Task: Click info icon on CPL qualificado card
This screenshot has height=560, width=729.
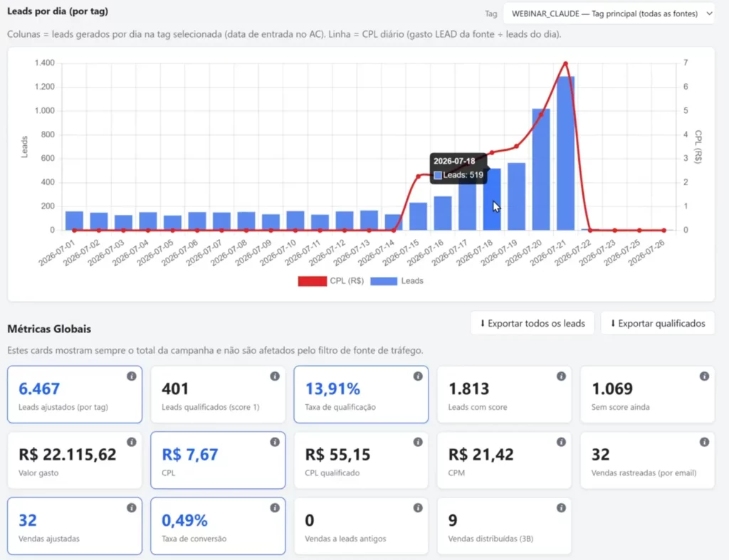Action: pyautogui.click(x=418, y=442)
